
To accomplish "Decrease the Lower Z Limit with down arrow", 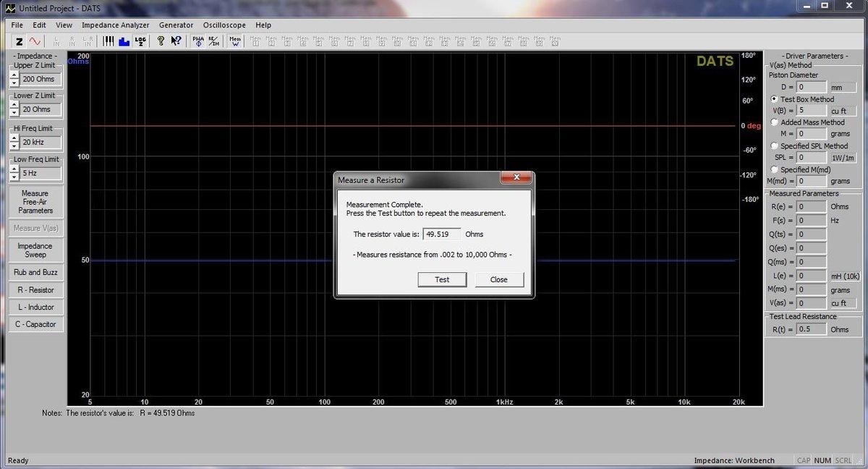I will click(14, 113).
